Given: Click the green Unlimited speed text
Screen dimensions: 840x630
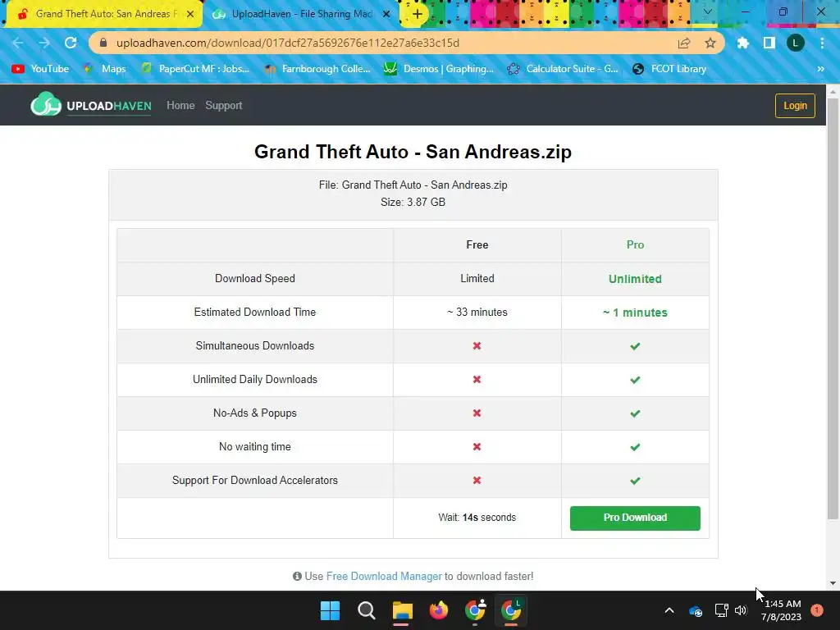Looking at the screenshot, I should (635, 279).
